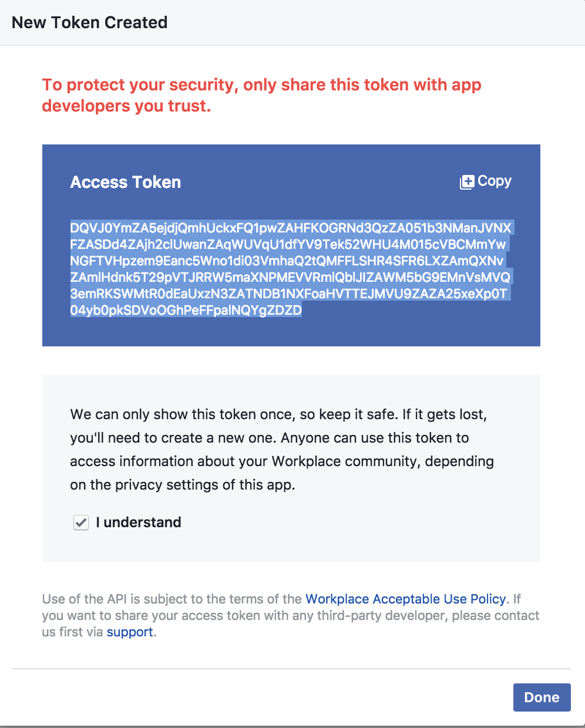
Task: Click the token line starting DQVJ0YmZA5
Action: pos(291,228)
